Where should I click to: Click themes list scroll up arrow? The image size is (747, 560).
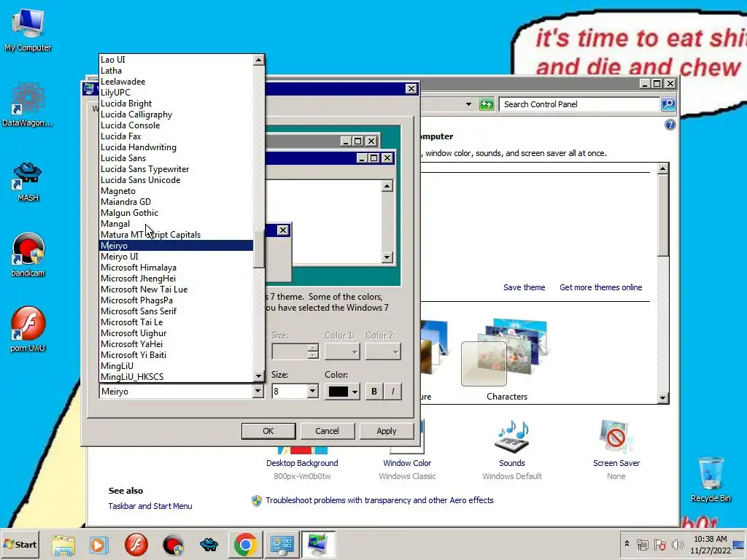662,168
